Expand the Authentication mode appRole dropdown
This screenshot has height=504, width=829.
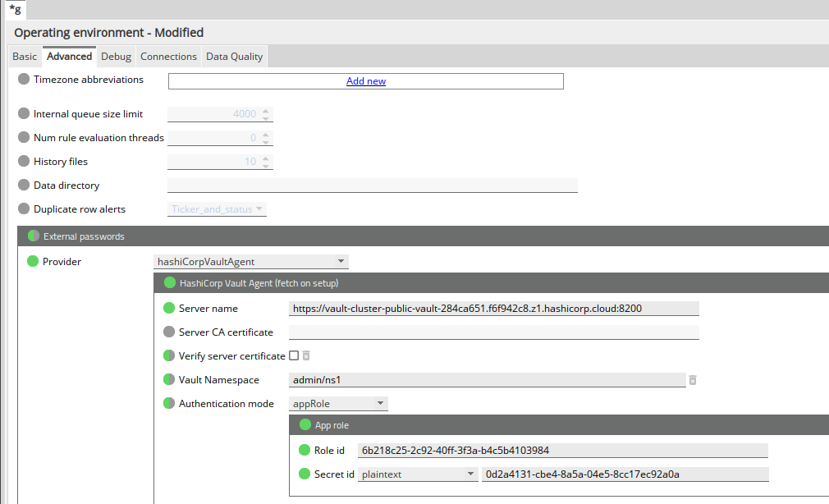click(339, 404)
